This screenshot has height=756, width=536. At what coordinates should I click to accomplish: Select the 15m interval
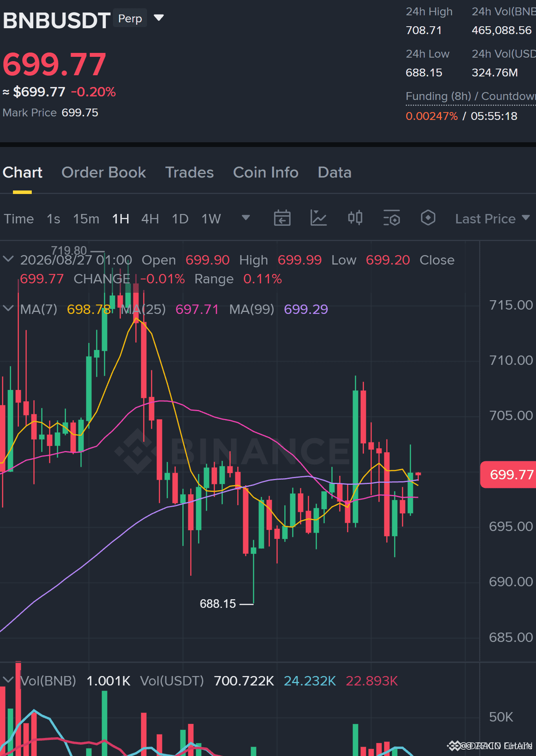[86, 219]
